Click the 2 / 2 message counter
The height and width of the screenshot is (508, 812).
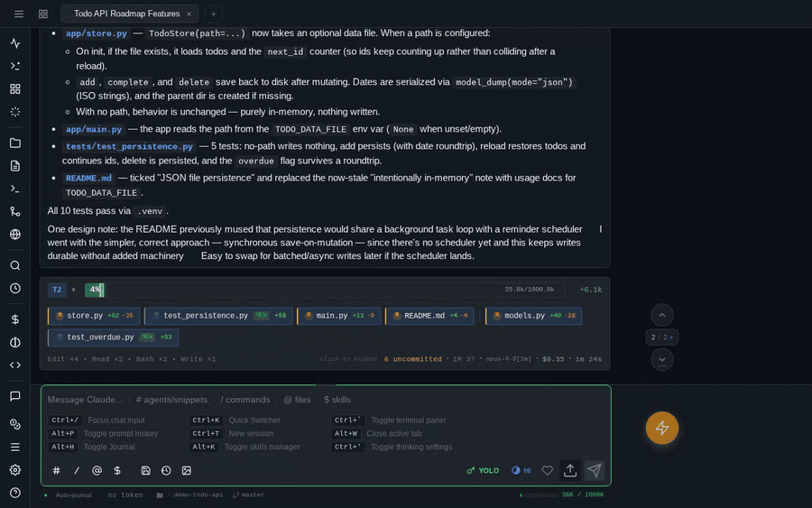(662, 337)
